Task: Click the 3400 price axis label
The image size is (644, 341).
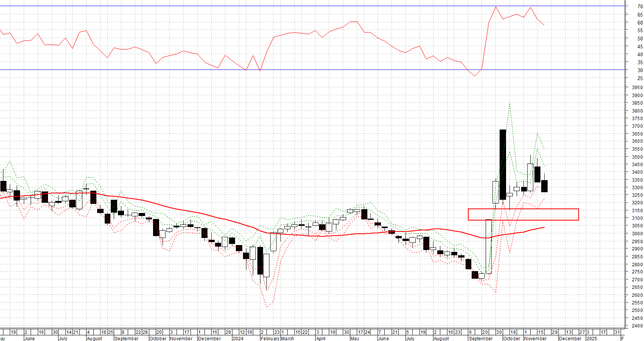Action: (637, 172)
